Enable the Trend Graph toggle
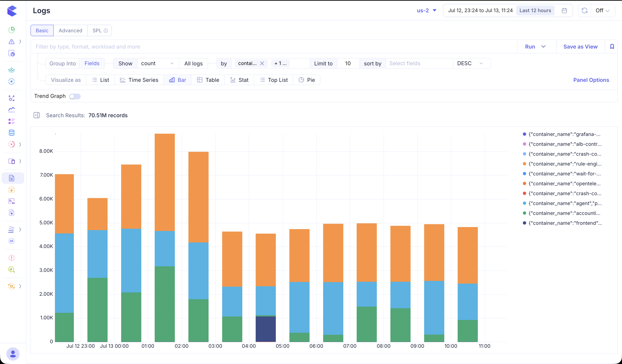This screenshot has height=364, width=622. 75,96
